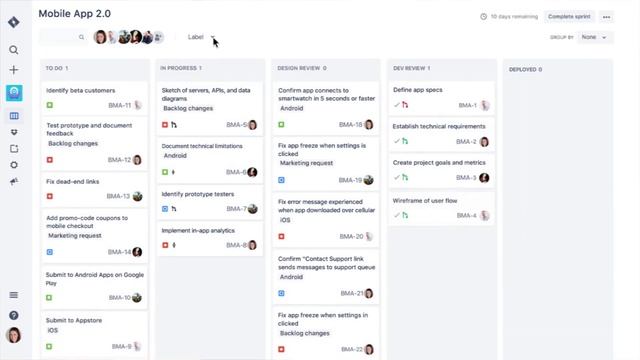Click the done checkmark on BMA-2 card

pos(396,141)
